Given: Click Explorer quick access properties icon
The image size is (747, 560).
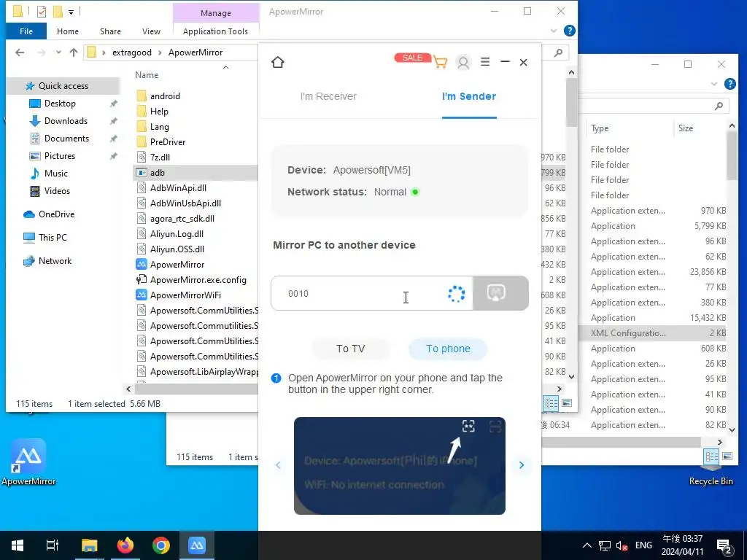Looking at the screenshot, I should [x=42, y=12].
